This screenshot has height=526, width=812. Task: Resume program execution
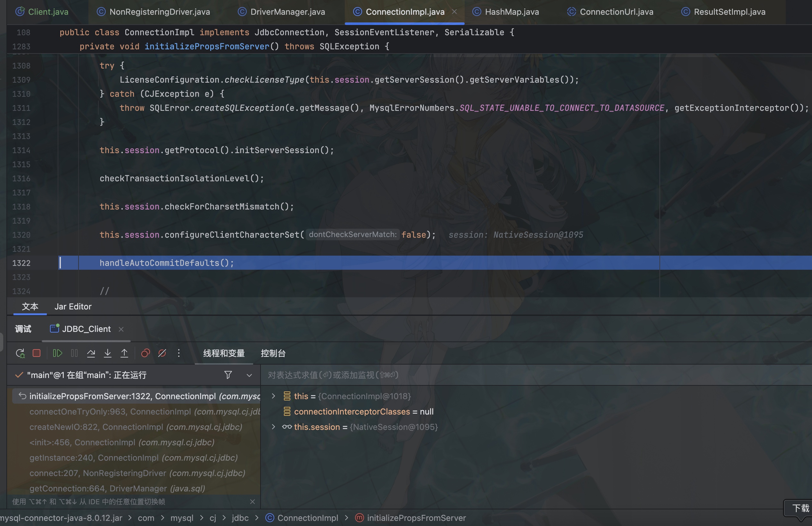tap(57, 353)
